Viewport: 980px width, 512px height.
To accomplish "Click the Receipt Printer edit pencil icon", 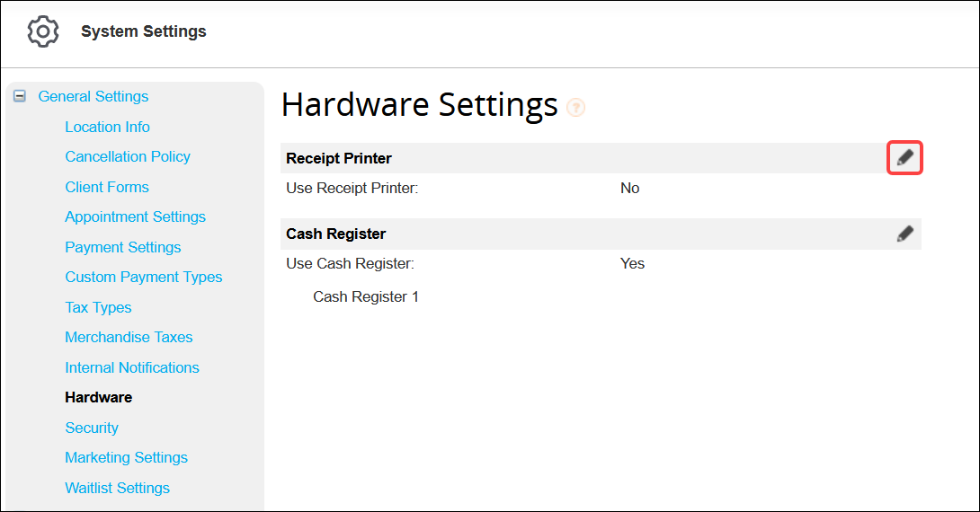I will [x=904, y=158].
